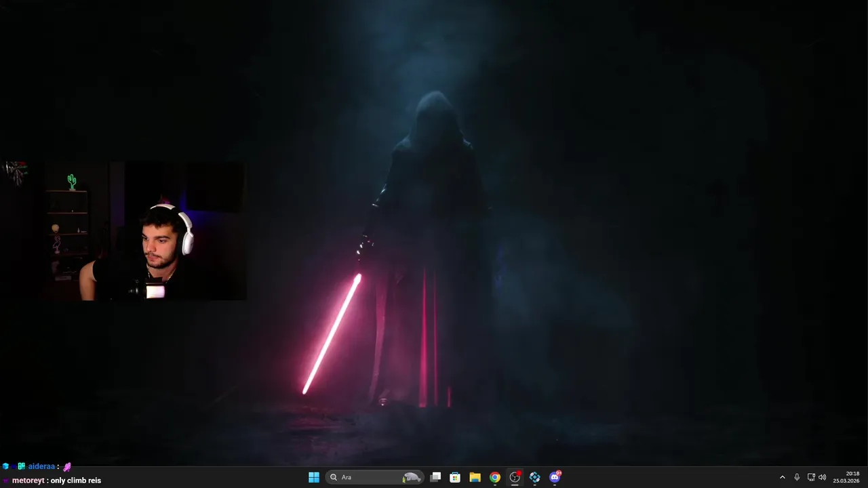868x488 pixels.
Task: Open Google Chrome from the taskbar
Action: click(495, 477)
